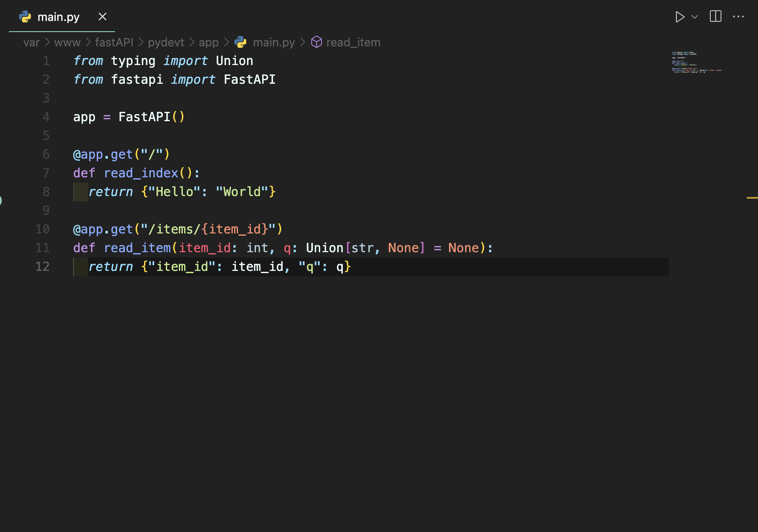Click the "World" string literal
Image resolution: width=758 pixels, height=532 pixels.
coord(242,192)
